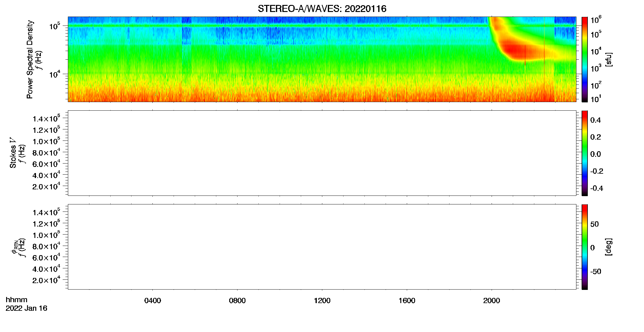Click the 0400 time tick label
Image resolution: width=644 pixels, height=332 pixels.
tap(153, 301)
